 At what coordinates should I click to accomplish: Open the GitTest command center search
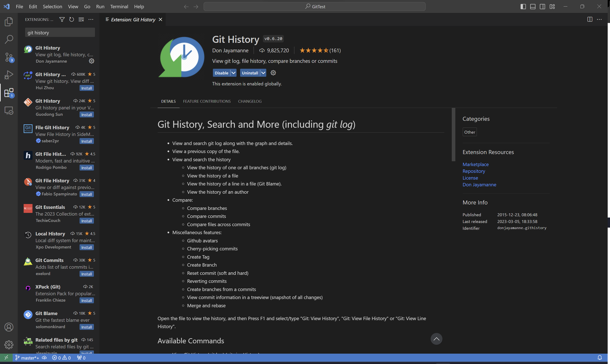click(314, 6)
